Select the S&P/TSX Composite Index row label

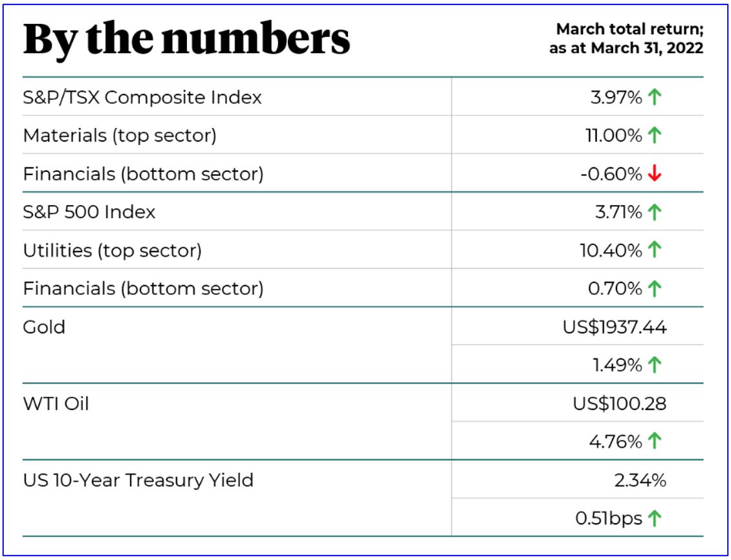pos(142,98)
